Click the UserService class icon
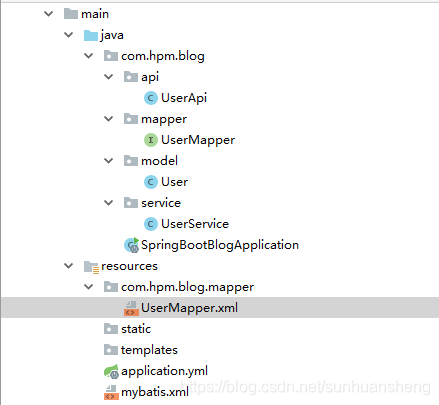 [x=151, y=224]
